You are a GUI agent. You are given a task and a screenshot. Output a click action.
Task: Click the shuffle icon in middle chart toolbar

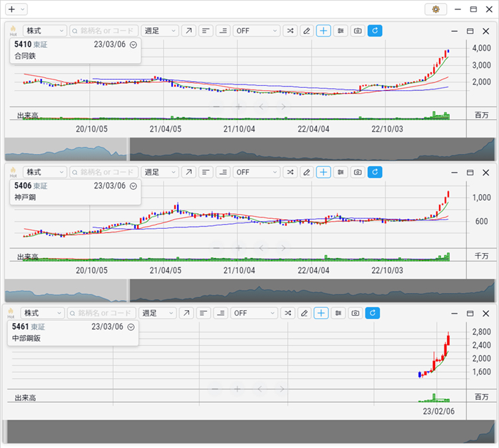coord(290,172)
